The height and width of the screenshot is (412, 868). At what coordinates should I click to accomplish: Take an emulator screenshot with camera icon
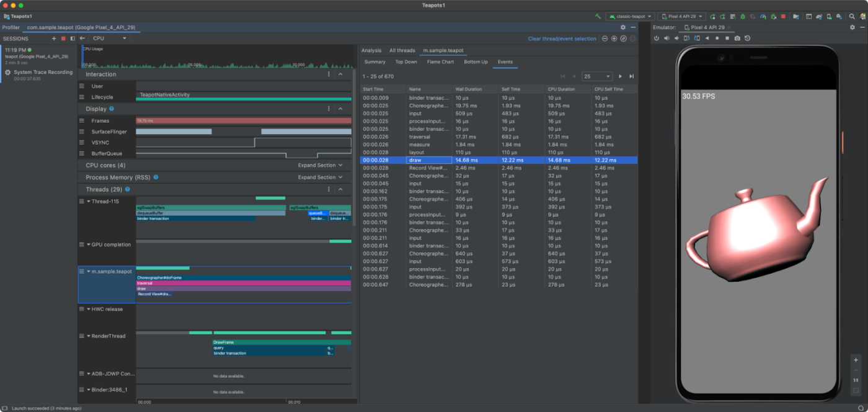click(737, 38)
